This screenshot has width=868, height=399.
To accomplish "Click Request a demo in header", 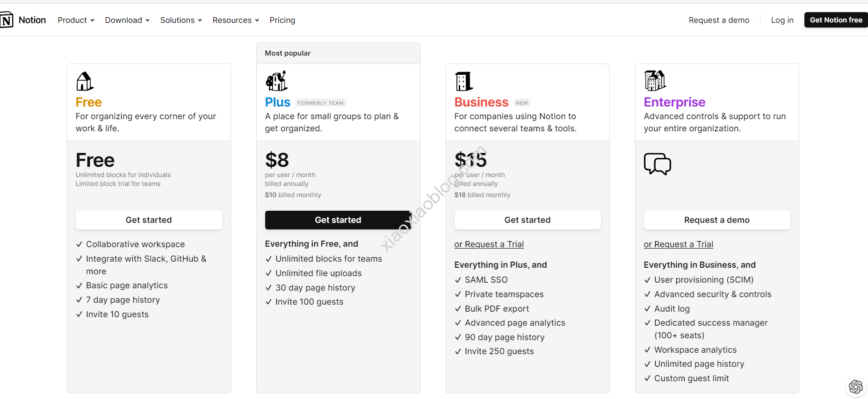I will click(719, 20).
